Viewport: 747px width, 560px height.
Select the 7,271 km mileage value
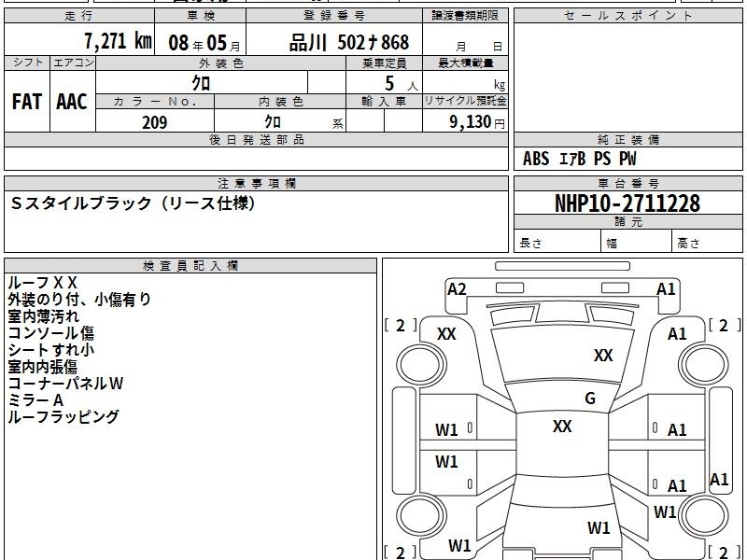pyautogui.click(x=119, y=41)
